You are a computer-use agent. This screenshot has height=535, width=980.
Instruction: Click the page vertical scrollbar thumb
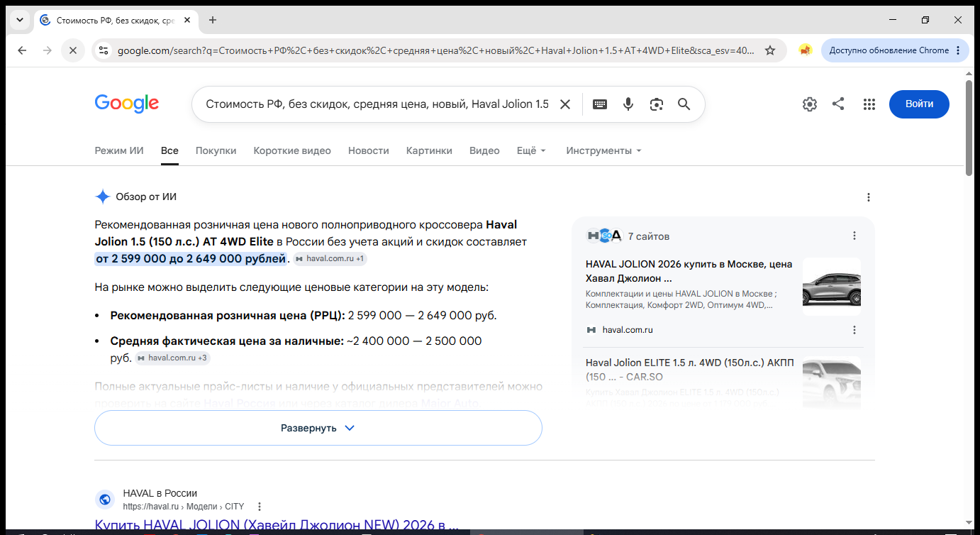pos(969,128)
